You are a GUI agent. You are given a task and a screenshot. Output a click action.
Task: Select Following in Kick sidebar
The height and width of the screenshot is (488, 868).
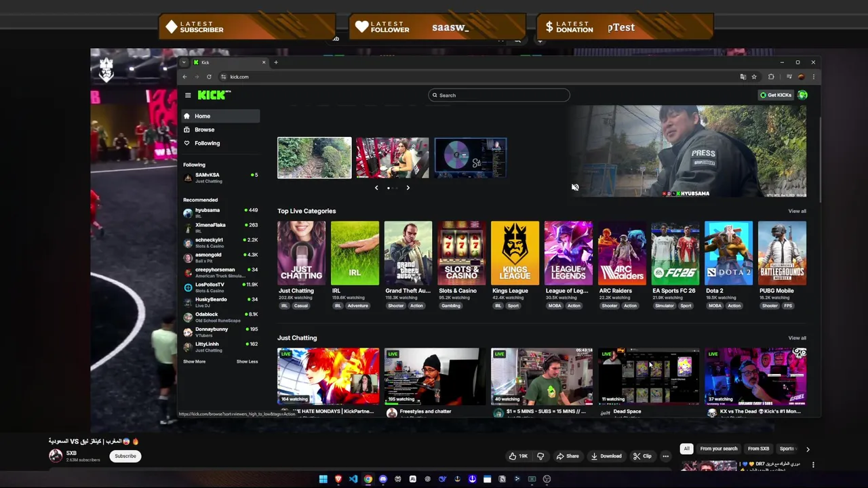(220, 144)
